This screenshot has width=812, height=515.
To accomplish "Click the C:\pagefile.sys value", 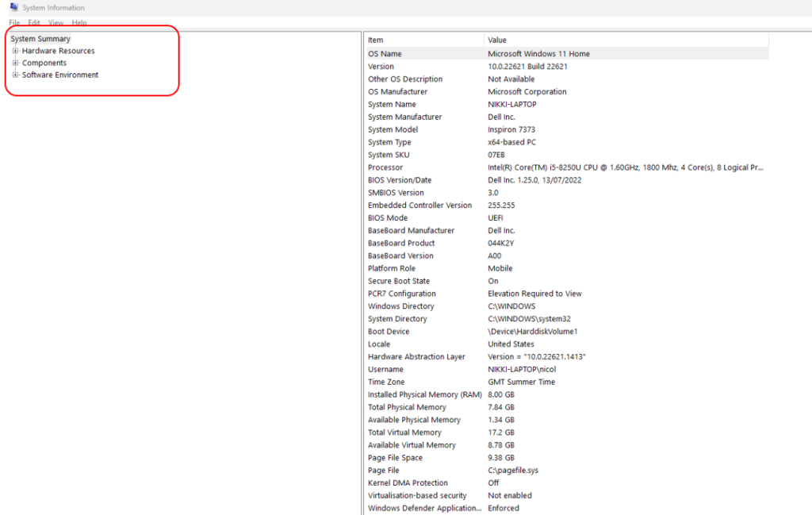I will [x=513, y=471].
